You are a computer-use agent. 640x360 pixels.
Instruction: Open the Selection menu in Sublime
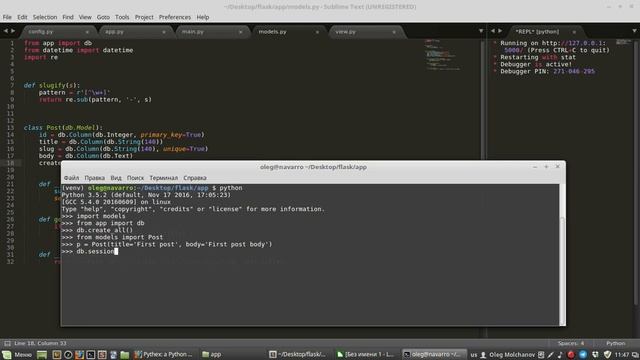tap(45, 17)
